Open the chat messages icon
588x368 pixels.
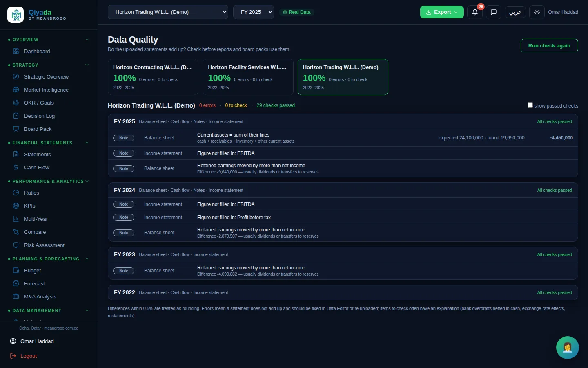[493, 12]
